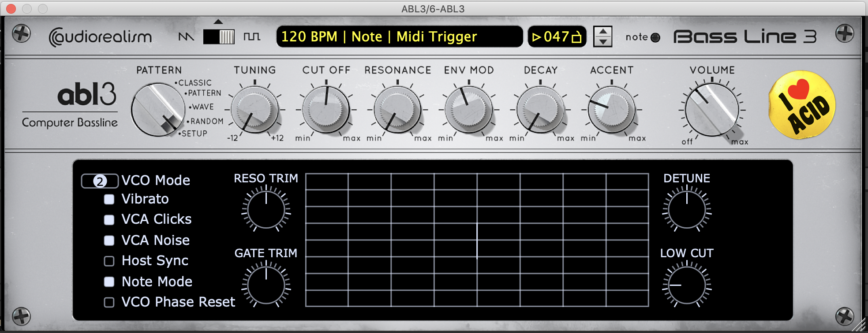Click the bottom-right corner screw
This screenshot has height=333, width=868.
[x=844, y=316]
